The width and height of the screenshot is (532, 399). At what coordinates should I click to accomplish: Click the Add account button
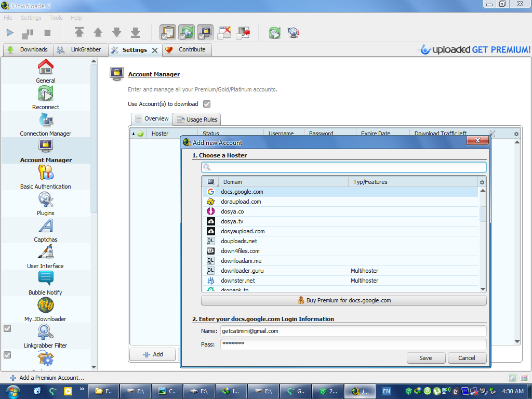pos(153,354)
